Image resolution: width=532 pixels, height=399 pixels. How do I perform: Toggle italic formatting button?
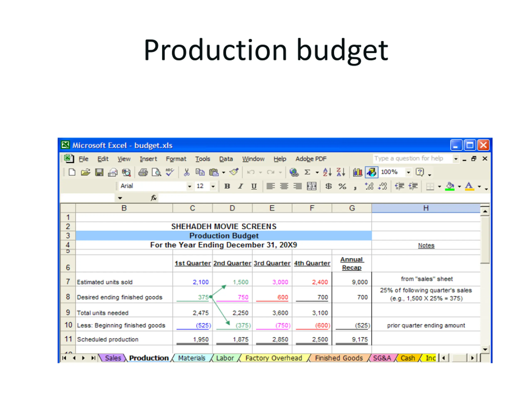click(x=240, y=186)
